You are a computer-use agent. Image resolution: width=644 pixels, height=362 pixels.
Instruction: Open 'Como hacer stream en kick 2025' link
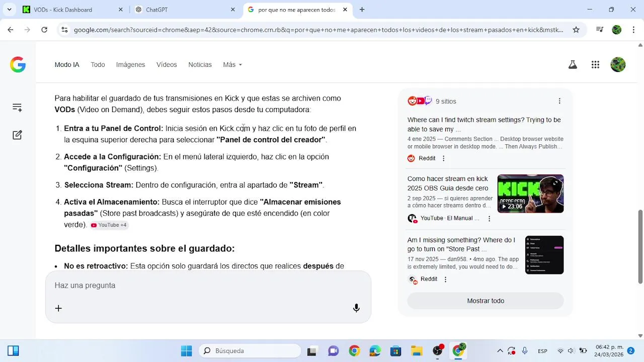448,184
